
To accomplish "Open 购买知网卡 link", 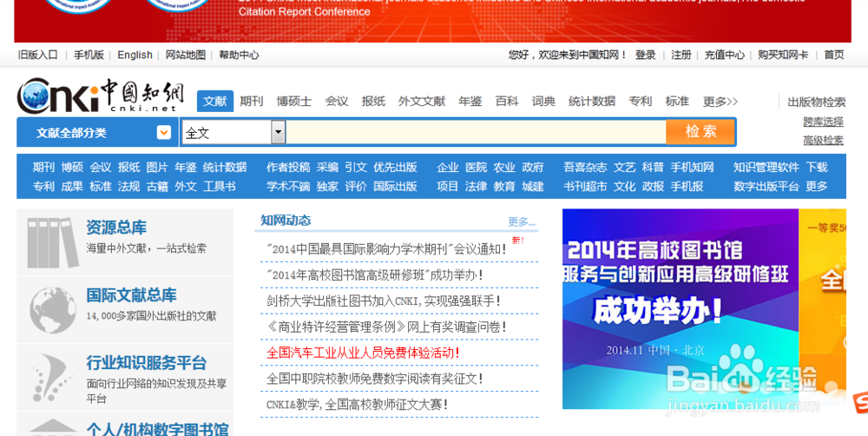I will point(783,55).
